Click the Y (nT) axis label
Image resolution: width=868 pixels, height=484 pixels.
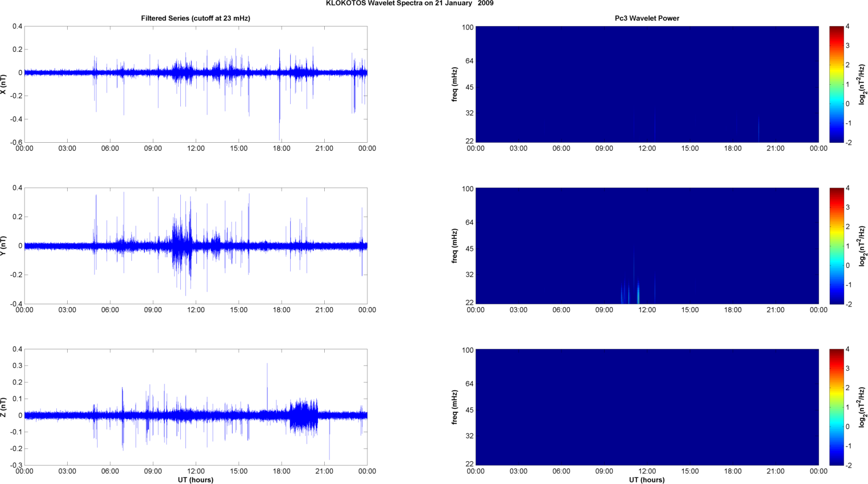coord(4,246)
